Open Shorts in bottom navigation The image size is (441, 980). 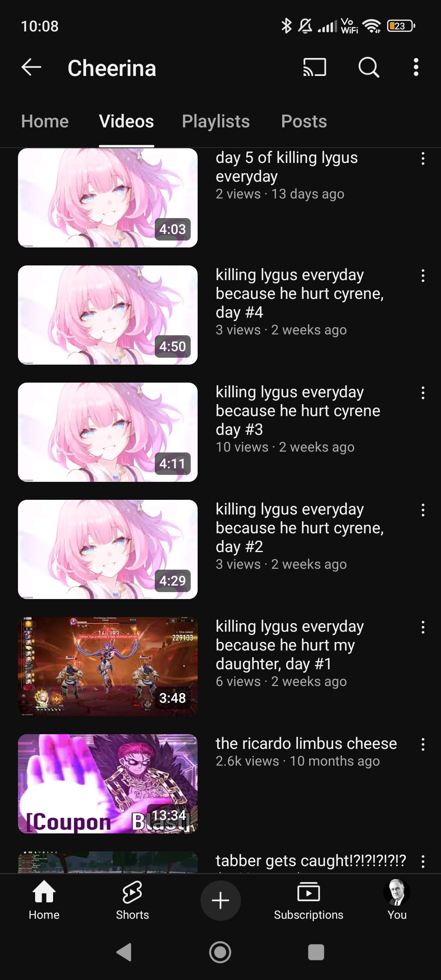pos(132,900)
